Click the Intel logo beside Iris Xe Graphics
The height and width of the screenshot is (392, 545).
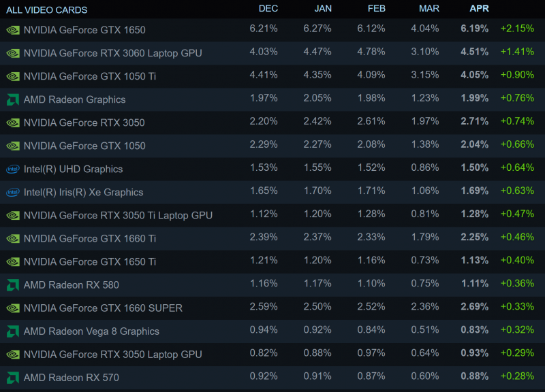[12, 192]
